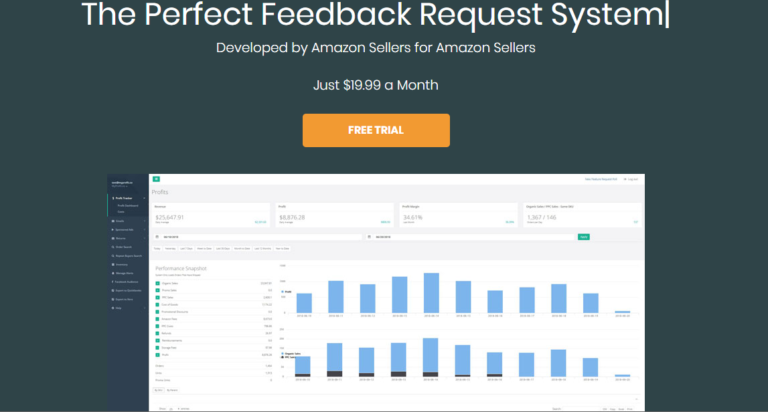Uncheck the Storage Fees checkbox
Viewport: 768px width, 412px height.
click(158, 348)
